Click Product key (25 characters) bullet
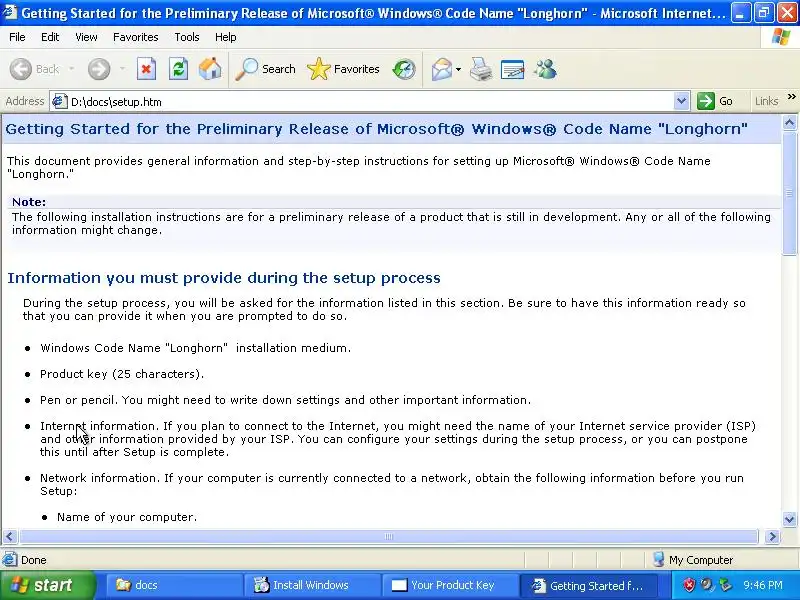 pyautogui.click(x=122, y=374)
